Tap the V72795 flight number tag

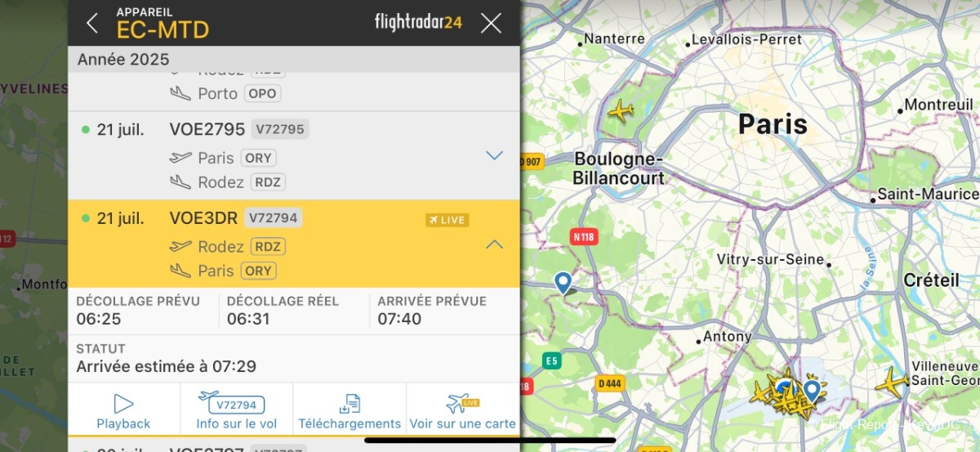point(280,129)
